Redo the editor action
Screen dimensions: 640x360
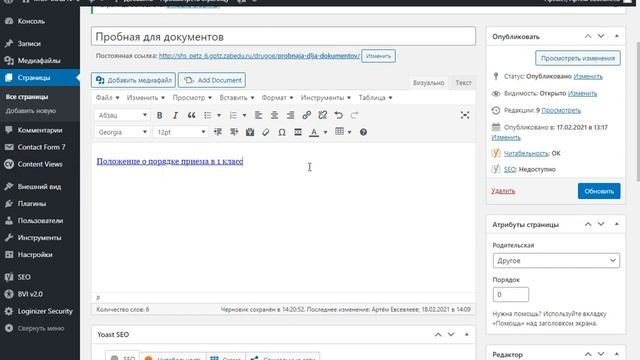point(354,116)
